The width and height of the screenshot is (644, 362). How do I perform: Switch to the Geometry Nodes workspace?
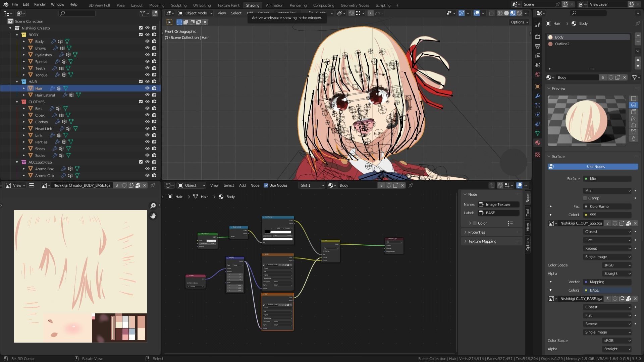[x=355, y=5]
